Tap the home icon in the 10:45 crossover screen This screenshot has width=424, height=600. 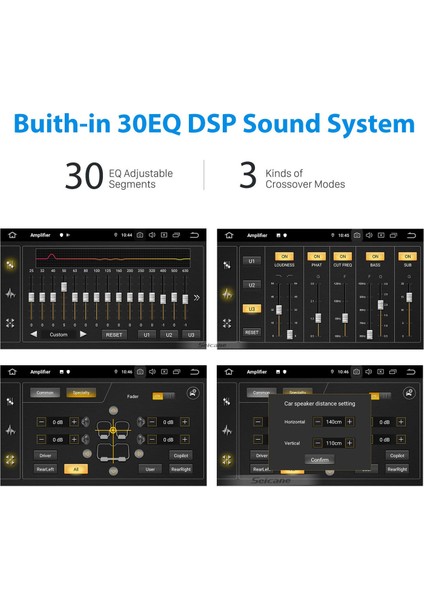coord(229,235)
